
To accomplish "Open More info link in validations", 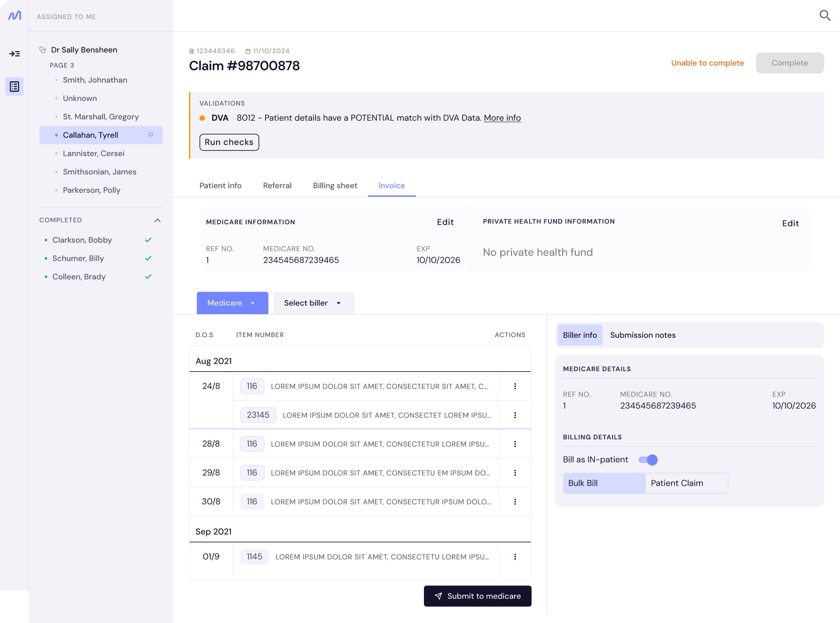I will point(502,118).
